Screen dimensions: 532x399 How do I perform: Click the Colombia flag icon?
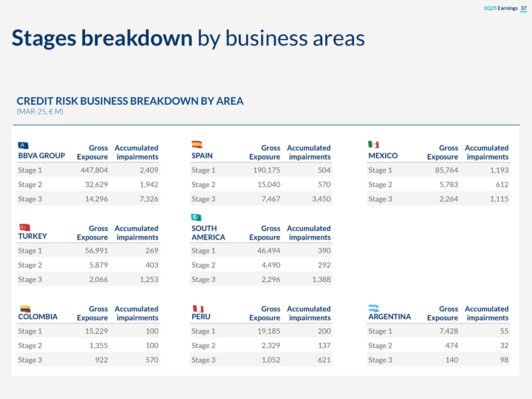[25, 309]
